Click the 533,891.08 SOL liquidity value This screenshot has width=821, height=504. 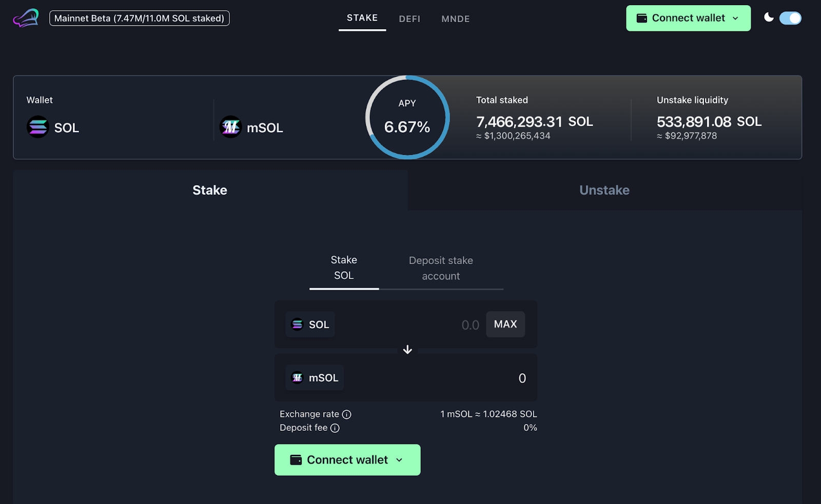click(x=709, y=122)
